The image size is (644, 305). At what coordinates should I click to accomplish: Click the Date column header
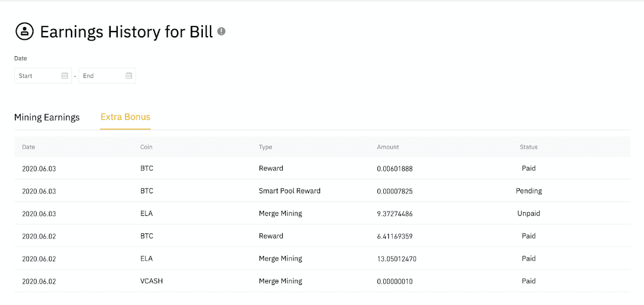coord(28,147)
